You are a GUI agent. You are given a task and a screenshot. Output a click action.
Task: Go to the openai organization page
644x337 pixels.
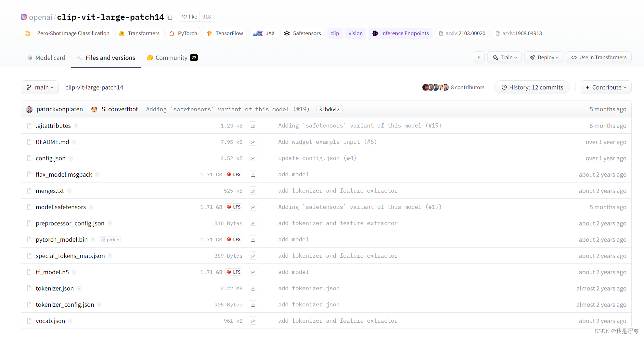pyautogui.click(x=40, y=17)
